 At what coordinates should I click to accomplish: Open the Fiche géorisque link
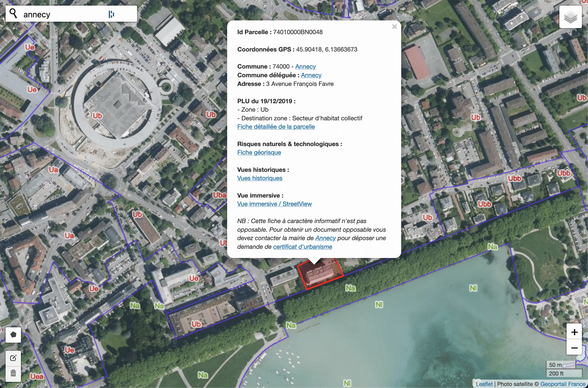pos(259,152)
